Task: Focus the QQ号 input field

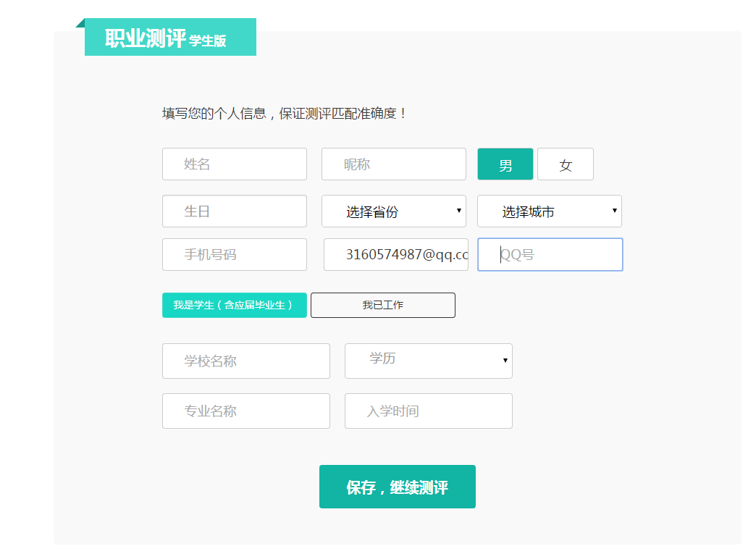Action: [x=550, y=255]
